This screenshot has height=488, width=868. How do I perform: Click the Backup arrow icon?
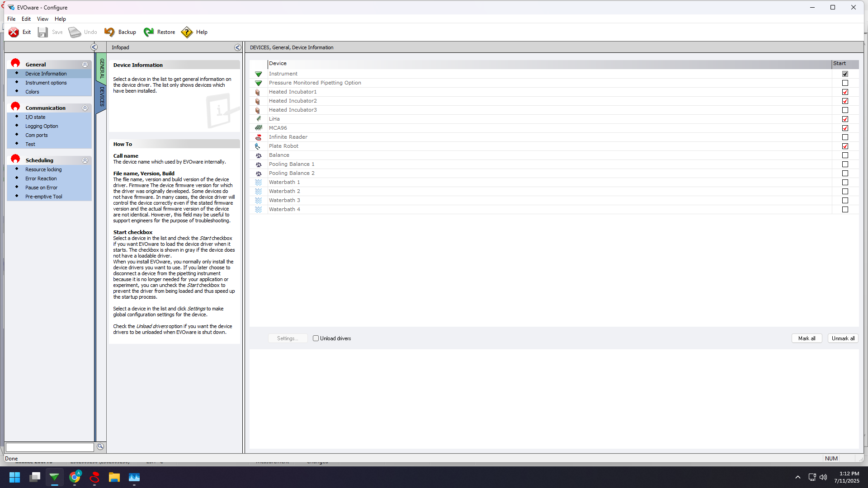coord(109,32)
